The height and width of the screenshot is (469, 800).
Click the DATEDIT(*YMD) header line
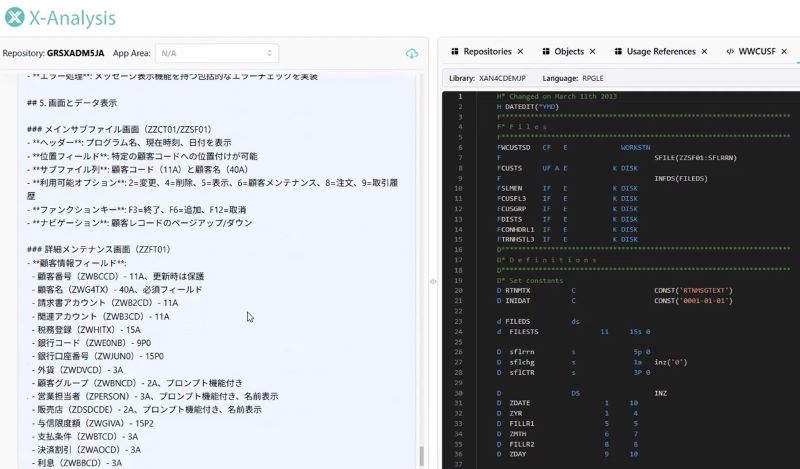coord(528,107)
